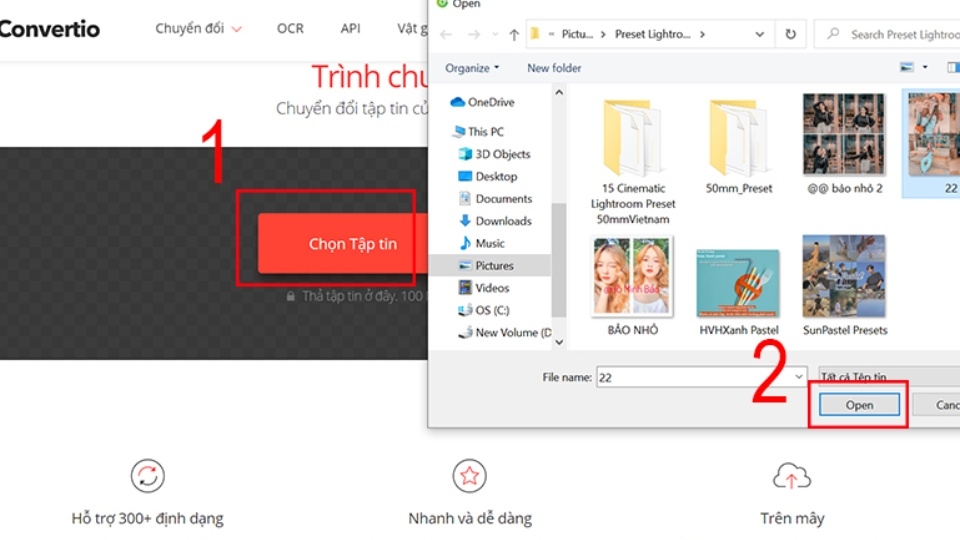960x540 pixels.
Task: Open the API menu item
Action: (350, 29)
